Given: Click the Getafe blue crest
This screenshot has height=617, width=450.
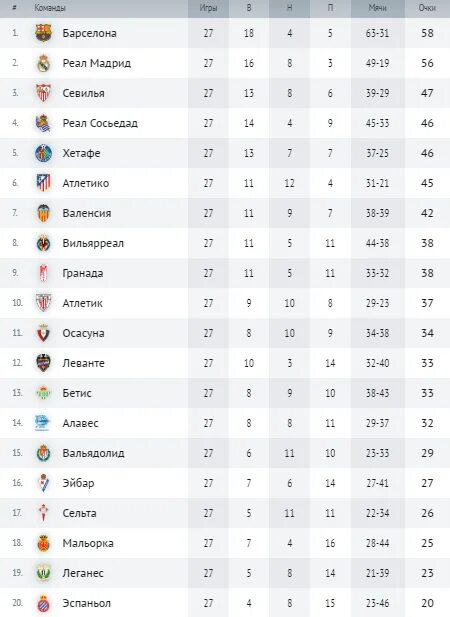Looking at the screenshot, I should pyautogui.click(x=43, y=153).
